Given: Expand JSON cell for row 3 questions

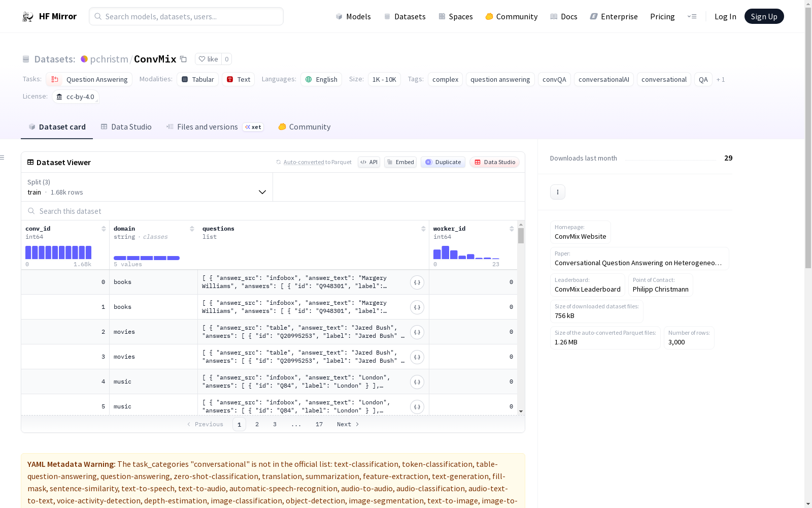Looking at the screenshot, I should point(417,357).
